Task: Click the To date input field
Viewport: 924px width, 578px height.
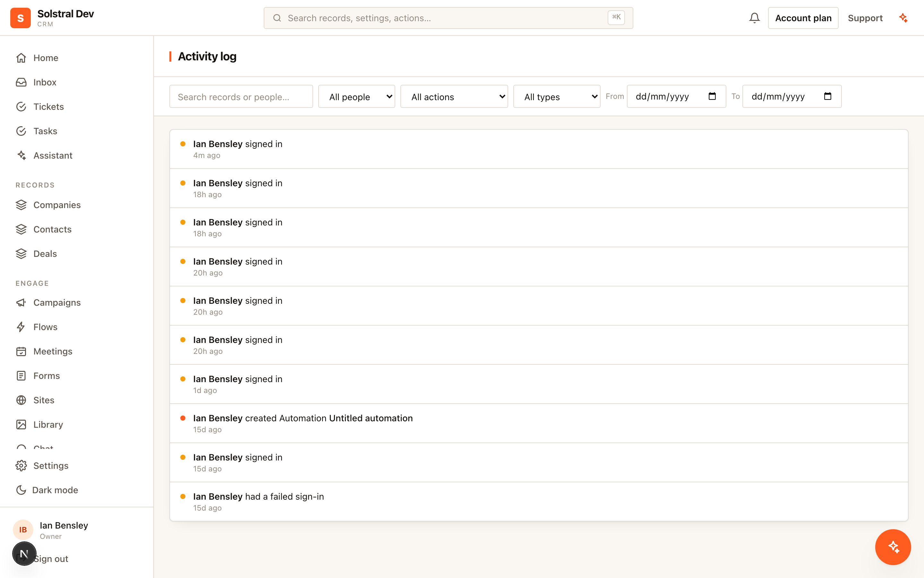Action: click(x=792, y=96)
